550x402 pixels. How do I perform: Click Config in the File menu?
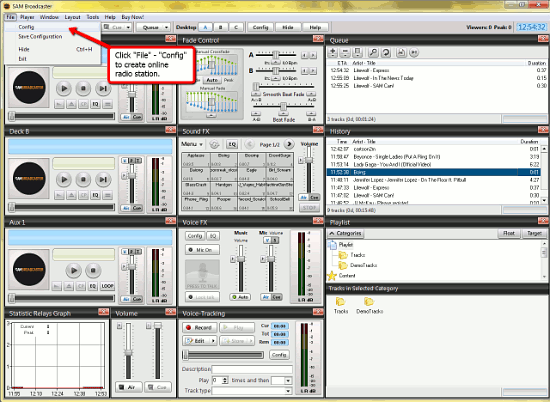[x=26, y=27]
